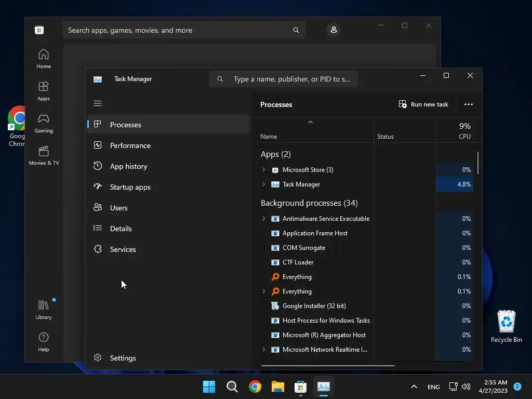Open the Windows Start menu
Screen dimensions: 532x399
point(209,387)
